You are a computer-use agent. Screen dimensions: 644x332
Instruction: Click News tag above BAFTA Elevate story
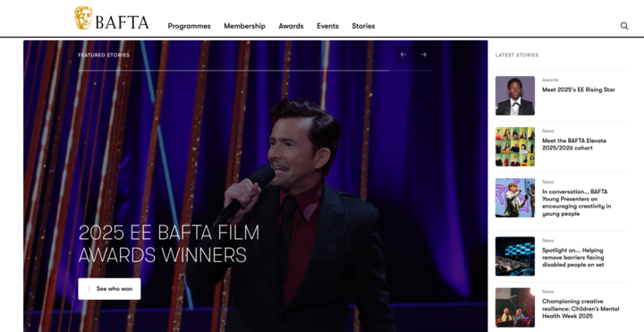point(548,131)
